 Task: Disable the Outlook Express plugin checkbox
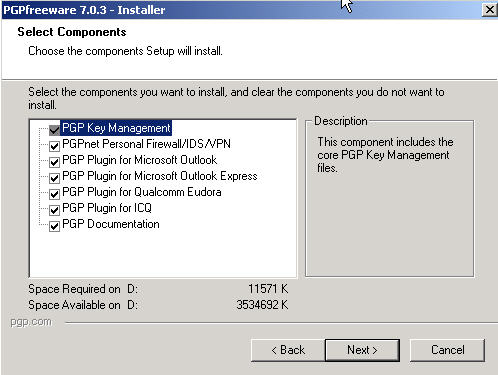click(54, 178)
